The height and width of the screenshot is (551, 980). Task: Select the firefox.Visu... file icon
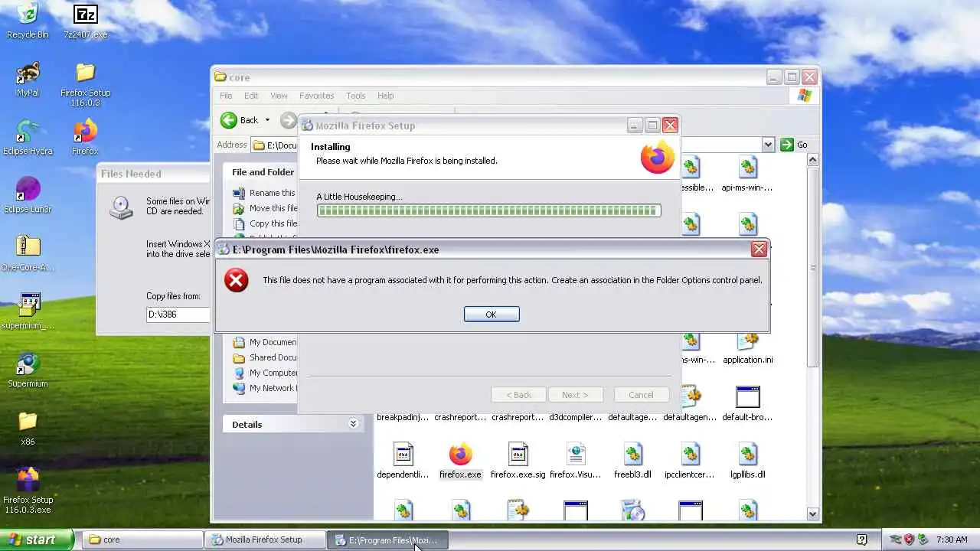(x=576, y=460)
